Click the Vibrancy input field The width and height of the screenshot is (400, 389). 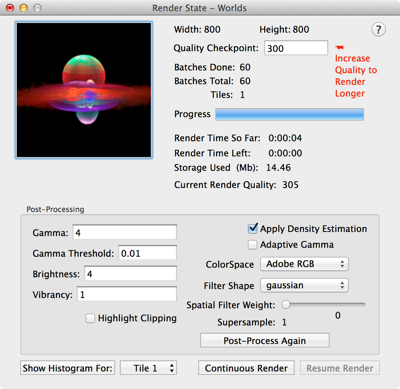point(127,295)
